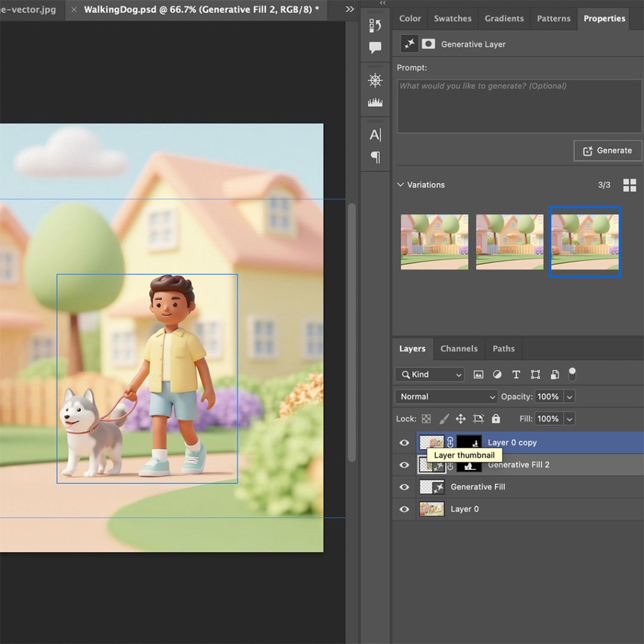Open the Opacity dropdown arrow

click(569, 397)
